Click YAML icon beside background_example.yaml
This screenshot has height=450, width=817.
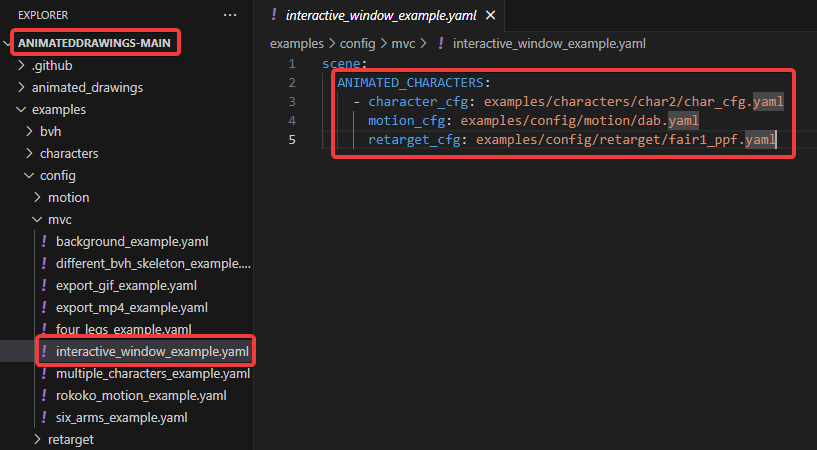click(44, 241)
